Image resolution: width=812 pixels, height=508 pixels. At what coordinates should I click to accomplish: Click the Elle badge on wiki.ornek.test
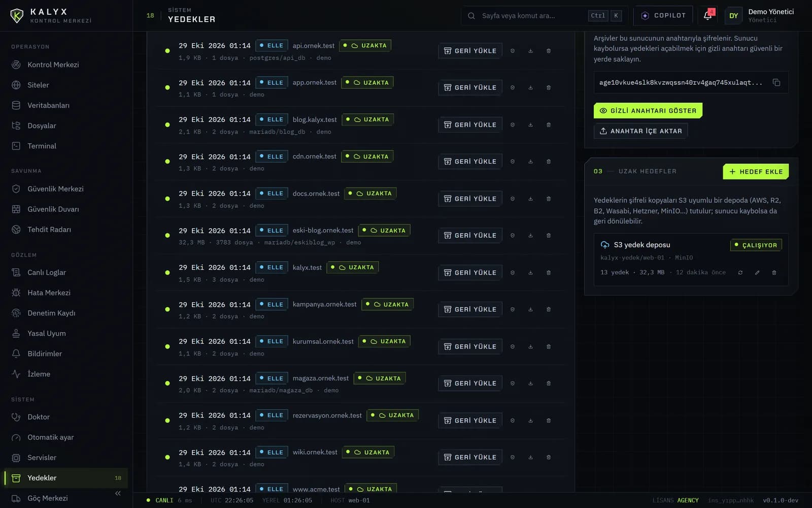click(272, 452)
